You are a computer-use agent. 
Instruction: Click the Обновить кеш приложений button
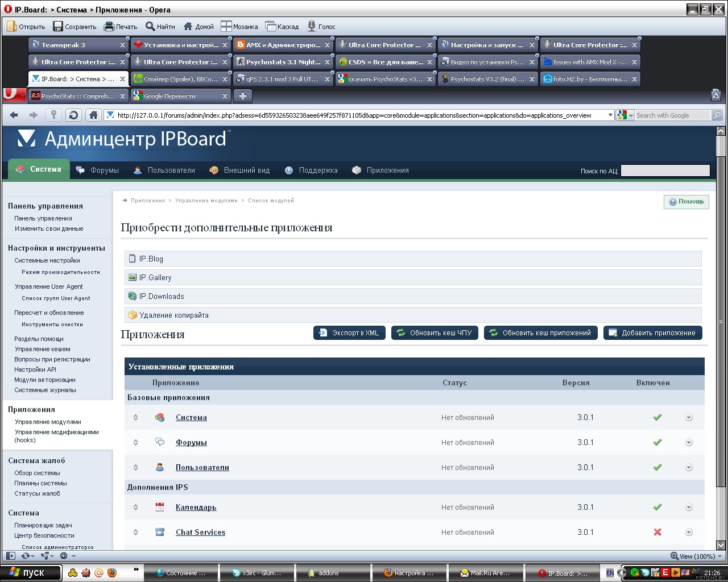[x=541, y=333]
